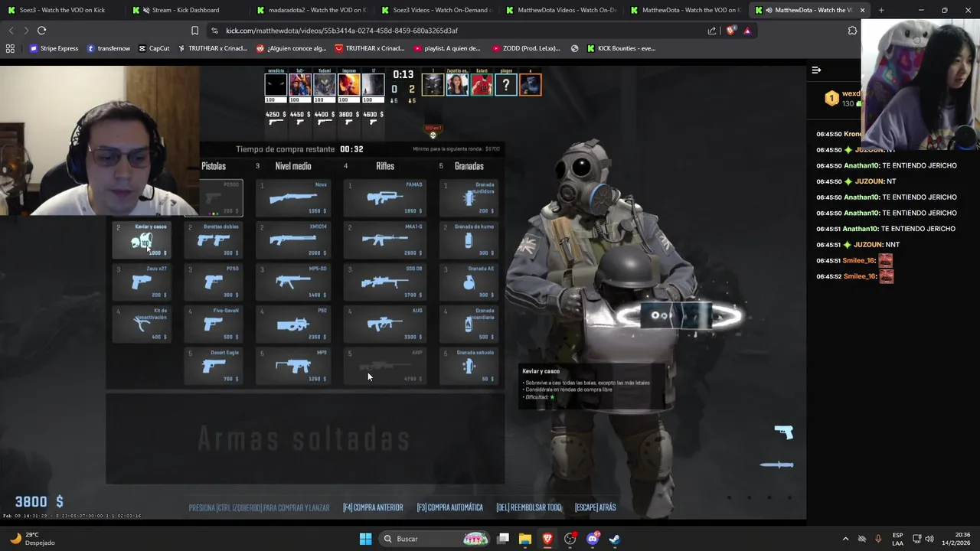
Task: Collapse the Kick chat panel
Action: click(816, 70)
